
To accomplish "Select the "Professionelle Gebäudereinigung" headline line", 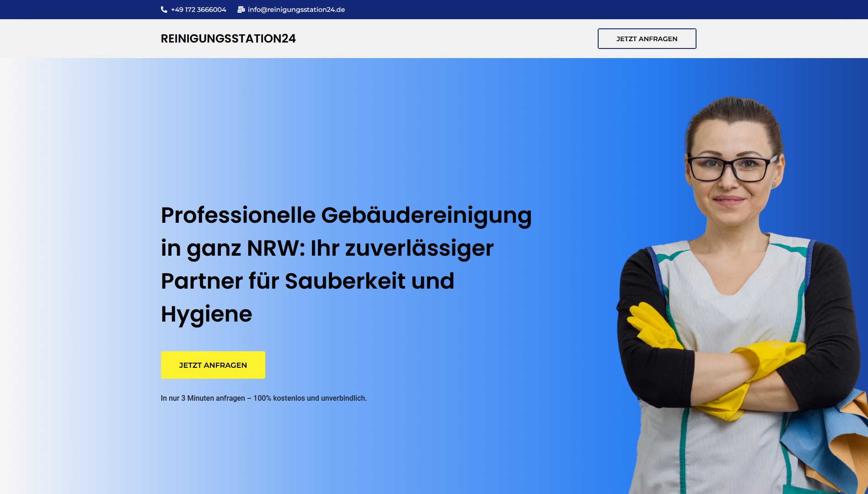I will pos(346,215).
